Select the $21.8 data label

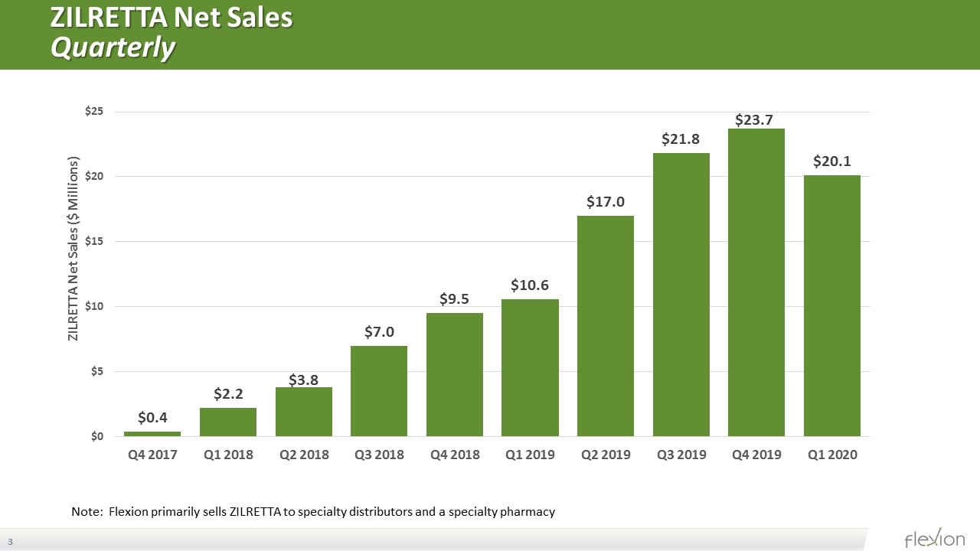(x=681, y=139)
